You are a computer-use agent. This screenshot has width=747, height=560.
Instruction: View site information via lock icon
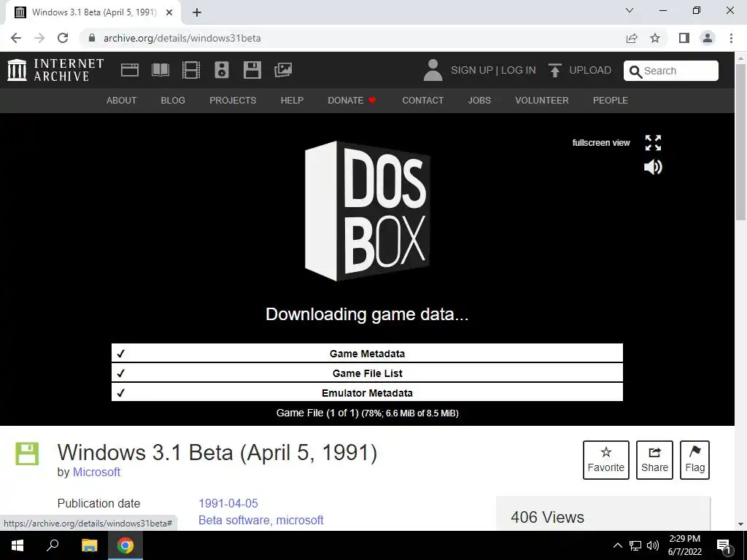tap(92, 38)
